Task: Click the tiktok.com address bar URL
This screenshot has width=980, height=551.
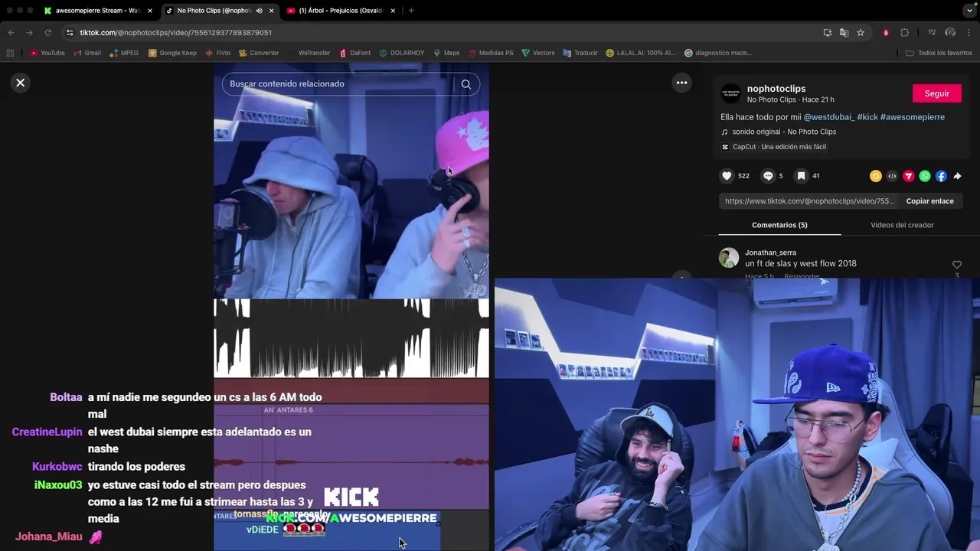Action: tap(175, 33)
